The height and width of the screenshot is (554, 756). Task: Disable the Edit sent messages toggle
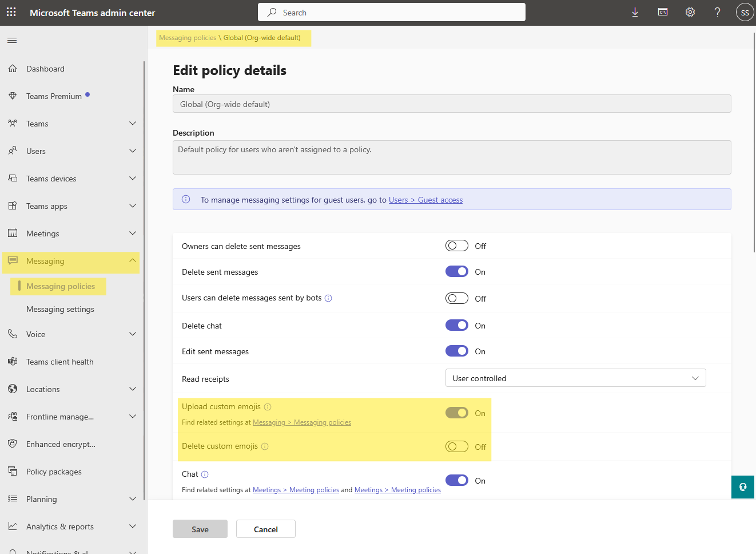click(x=456, y=351)
